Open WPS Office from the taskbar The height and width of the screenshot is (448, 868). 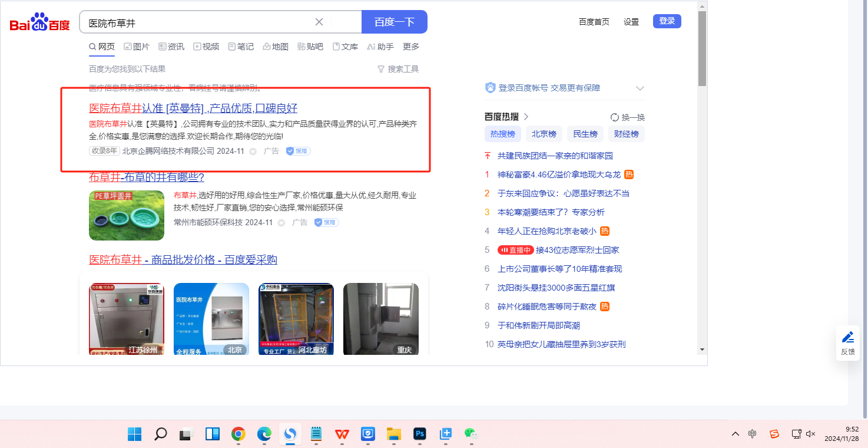342,434
